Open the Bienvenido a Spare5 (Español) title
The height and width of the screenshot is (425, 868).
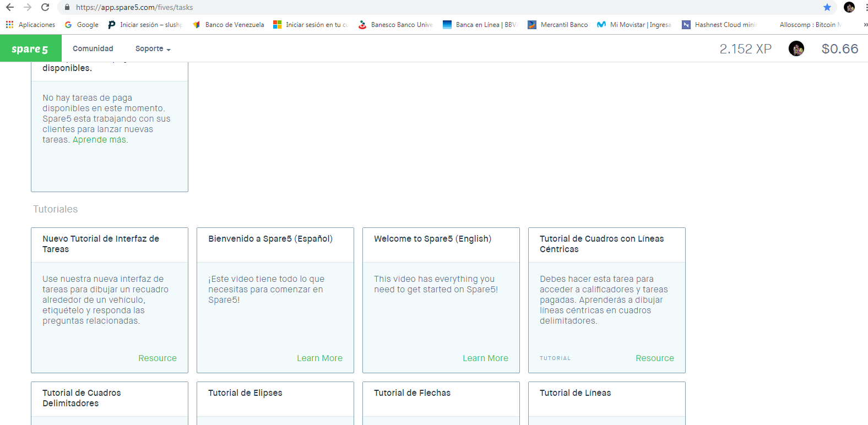coord(270,239)
